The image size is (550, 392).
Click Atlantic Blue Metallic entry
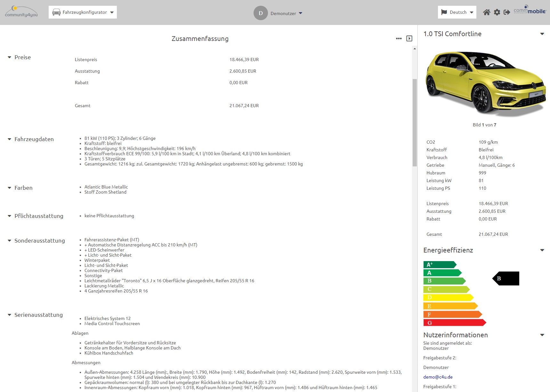click(106, 187)
